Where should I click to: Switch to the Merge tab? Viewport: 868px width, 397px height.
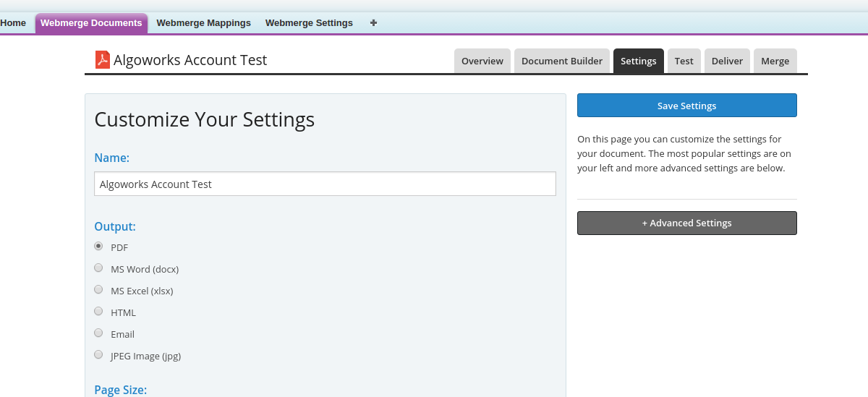pyautogui.click(x=775, y=61)
